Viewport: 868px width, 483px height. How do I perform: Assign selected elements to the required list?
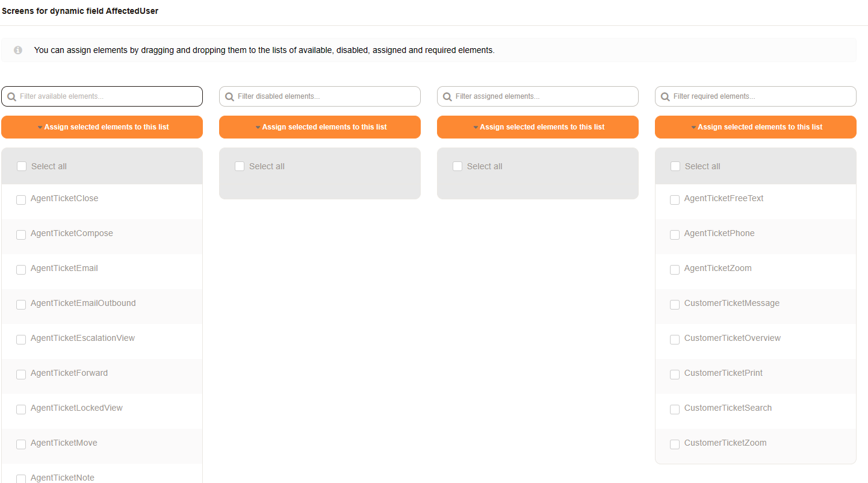(755, 127)
